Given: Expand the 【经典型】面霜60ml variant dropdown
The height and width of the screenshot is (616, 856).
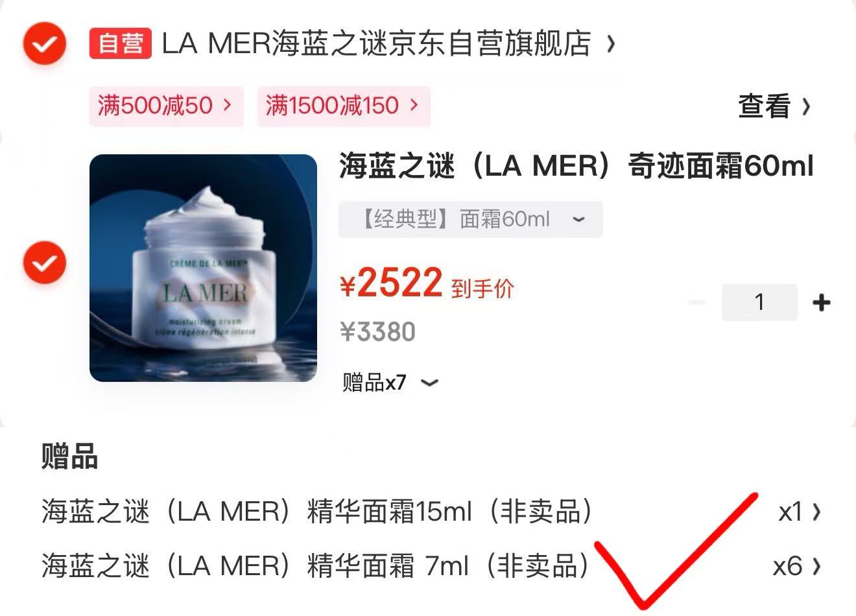Looking at the screenshot, I should (471, 219).
